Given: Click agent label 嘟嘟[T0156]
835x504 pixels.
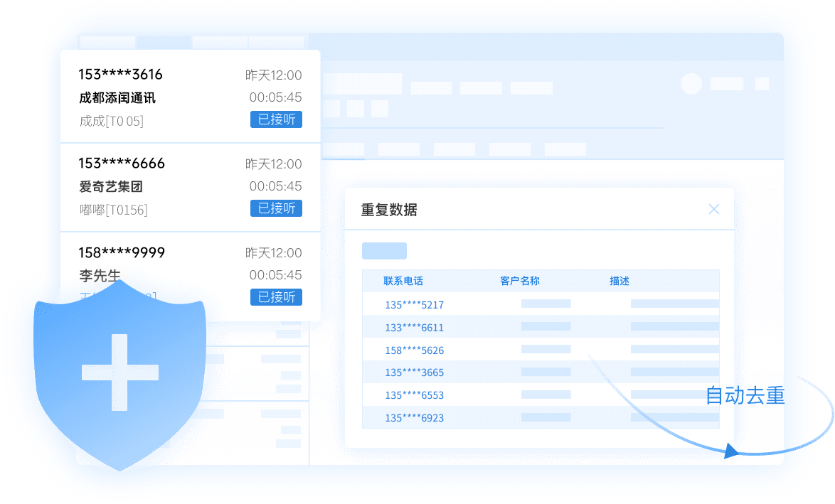Looking at the screenshot, I should click(113, 210).
